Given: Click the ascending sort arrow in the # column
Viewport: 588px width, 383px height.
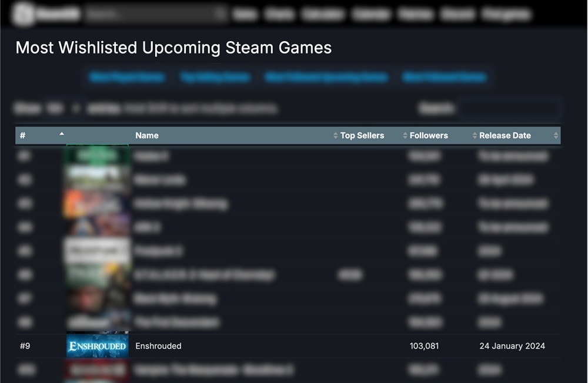Looking at the screenshot, I should click(x=62, y=135).
